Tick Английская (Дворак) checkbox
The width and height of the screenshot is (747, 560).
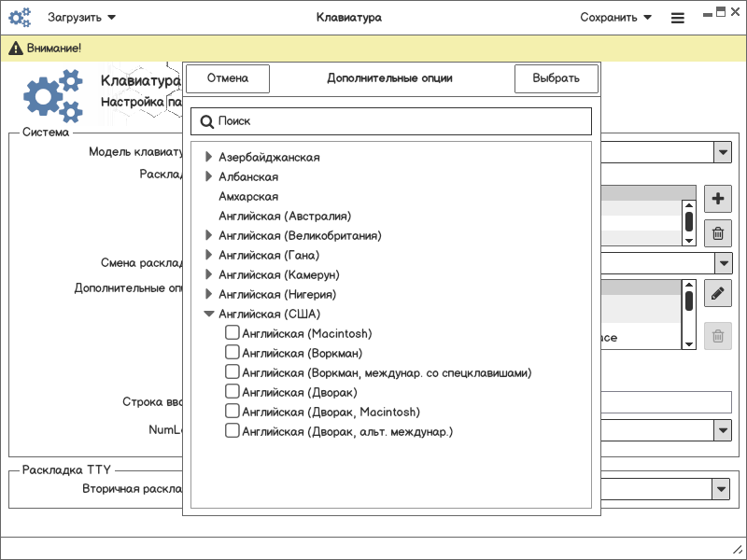coord(232,391)
